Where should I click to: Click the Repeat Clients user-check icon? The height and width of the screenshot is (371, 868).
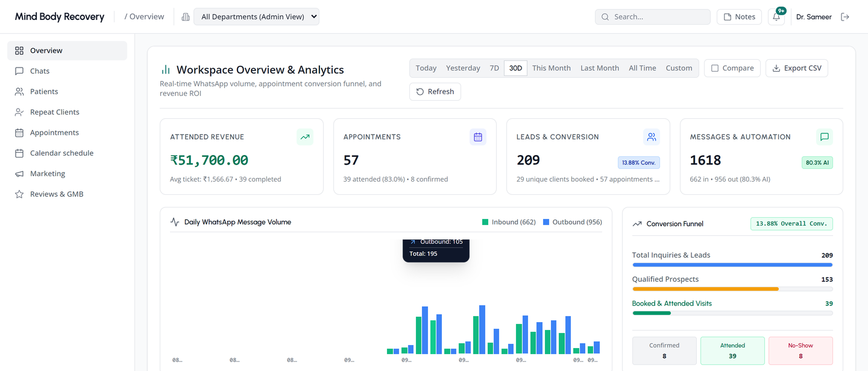tap(19, 112)
